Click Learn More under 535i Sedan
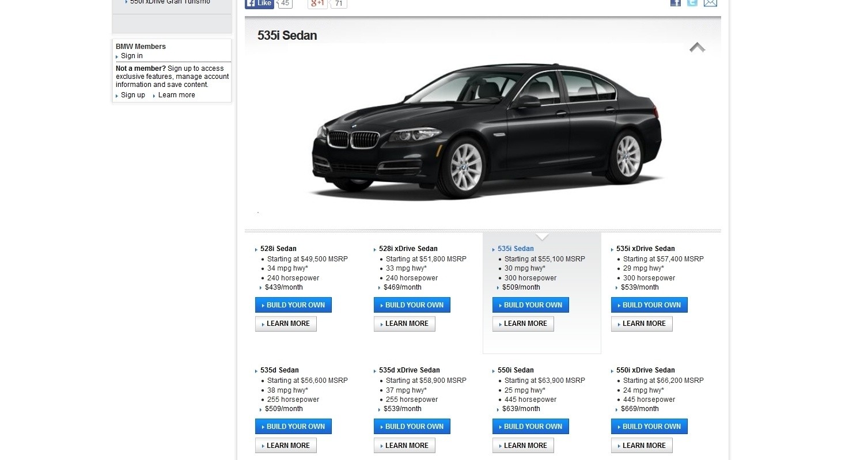 click(x=523, y=324)
